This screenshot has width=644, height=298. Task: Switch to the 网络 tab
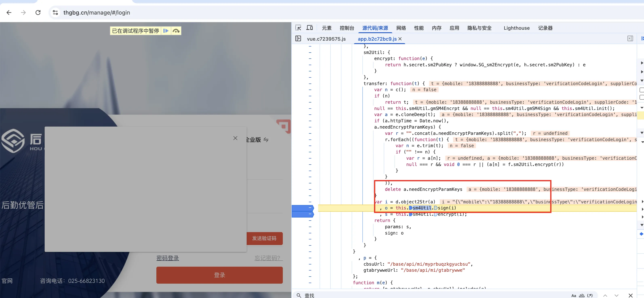pos(401,28)
